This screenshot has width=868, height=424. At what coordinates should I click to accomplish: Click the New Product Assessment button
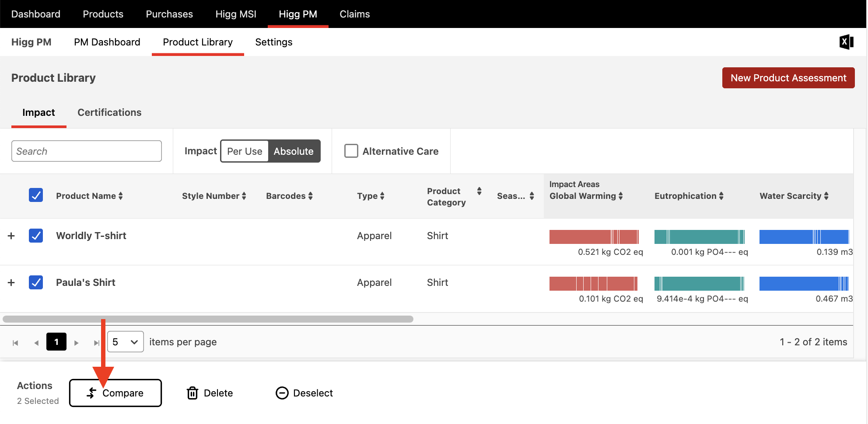point(788,78)
